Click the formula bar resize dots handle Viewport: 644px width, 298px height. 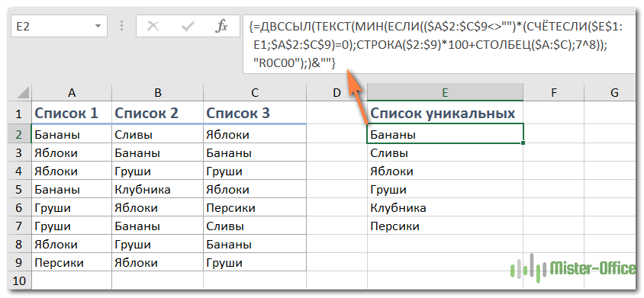[x=121, y=27]
